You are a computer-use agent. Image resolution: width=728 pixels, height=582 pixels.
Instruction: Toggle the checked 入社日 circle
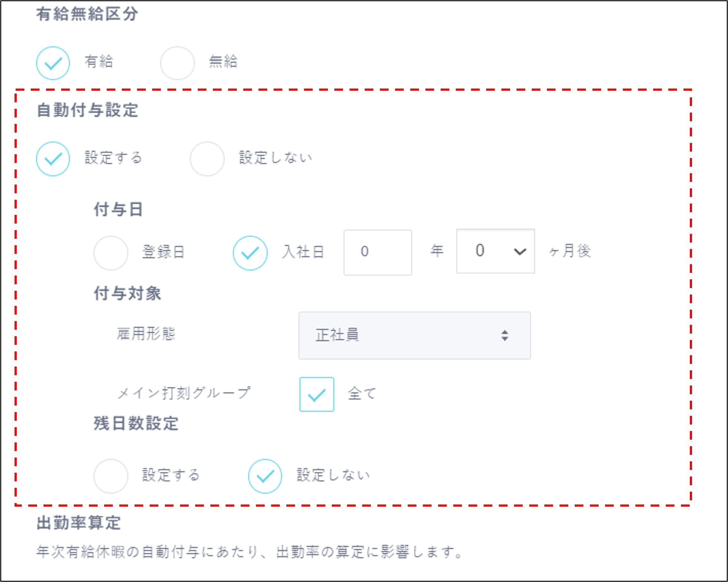[x=250, y=253]
